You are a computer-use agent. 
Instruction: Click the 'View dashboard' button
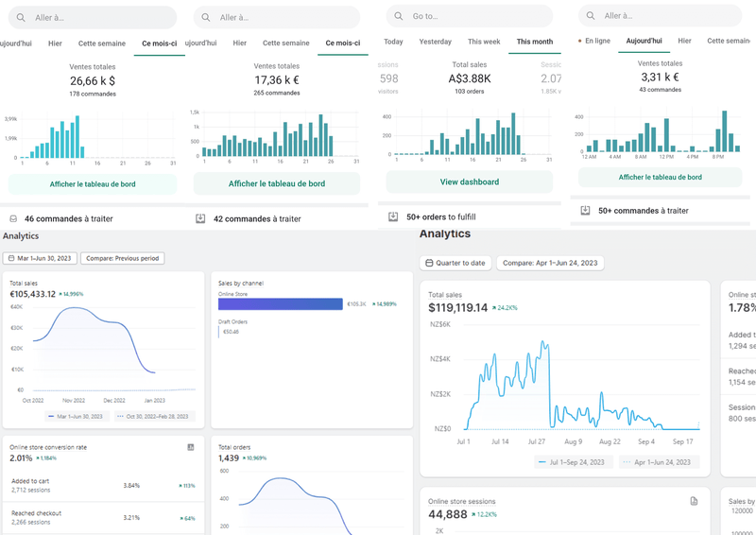[x=469, y=181]
